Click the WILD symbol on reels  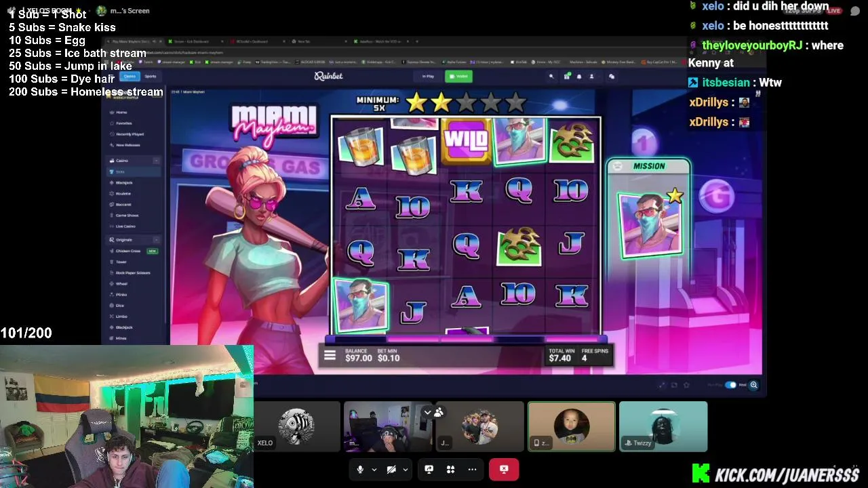466,141
